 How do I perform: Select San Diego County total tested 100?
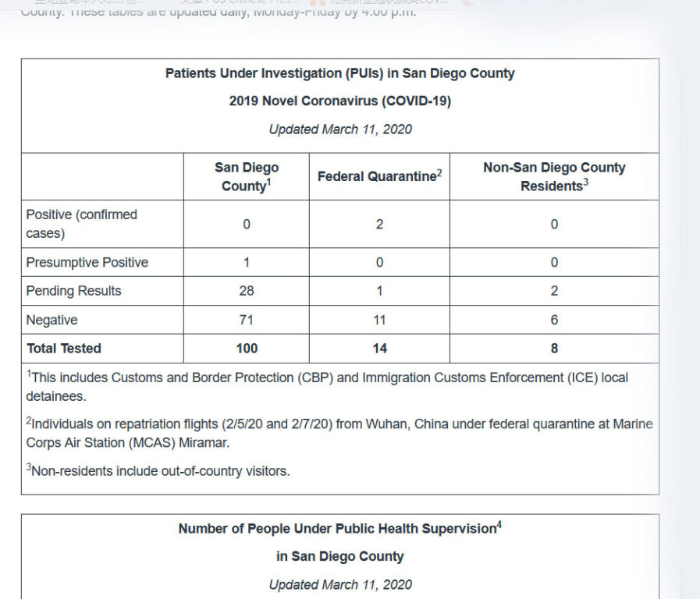(x=247, y=349)
